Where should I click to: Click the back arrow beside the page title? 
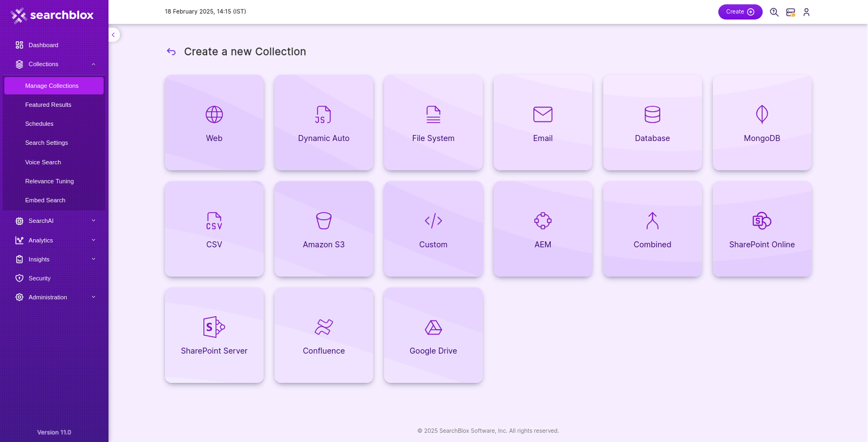171,52
